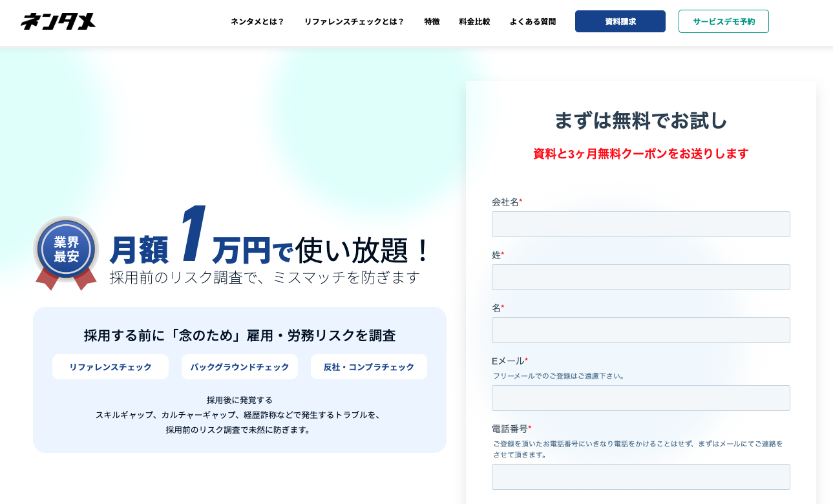Screen dimensions: 833x504
Task: Click the 採用後に発覚する text line
Action: click(240, 400)
